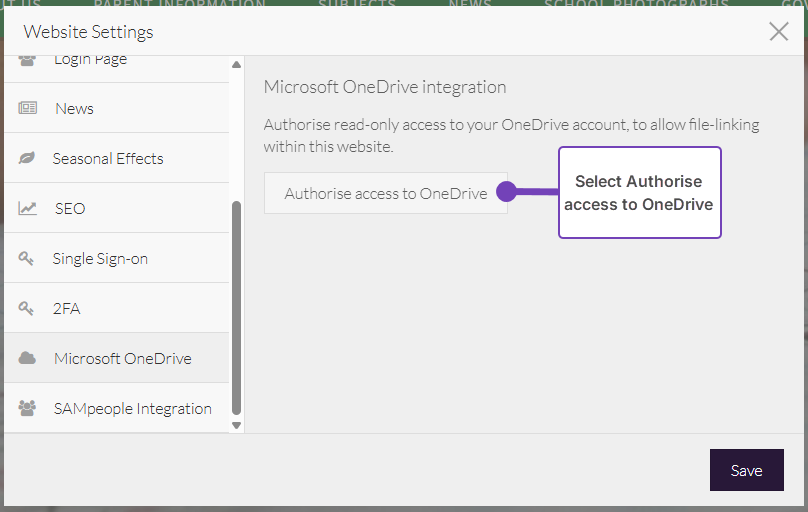Screen dimensions: 808x512
Task: Click the people icon beside Login Page
Action: [x=27, y=60]
